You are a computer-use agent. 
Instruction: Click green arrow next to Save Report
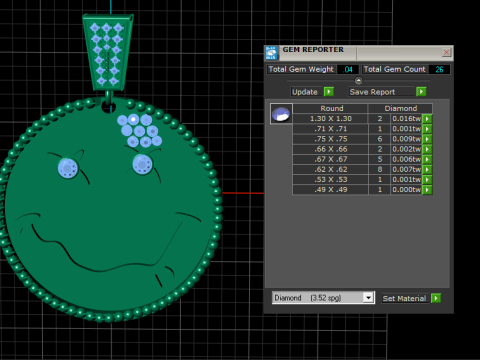(421, 92)
